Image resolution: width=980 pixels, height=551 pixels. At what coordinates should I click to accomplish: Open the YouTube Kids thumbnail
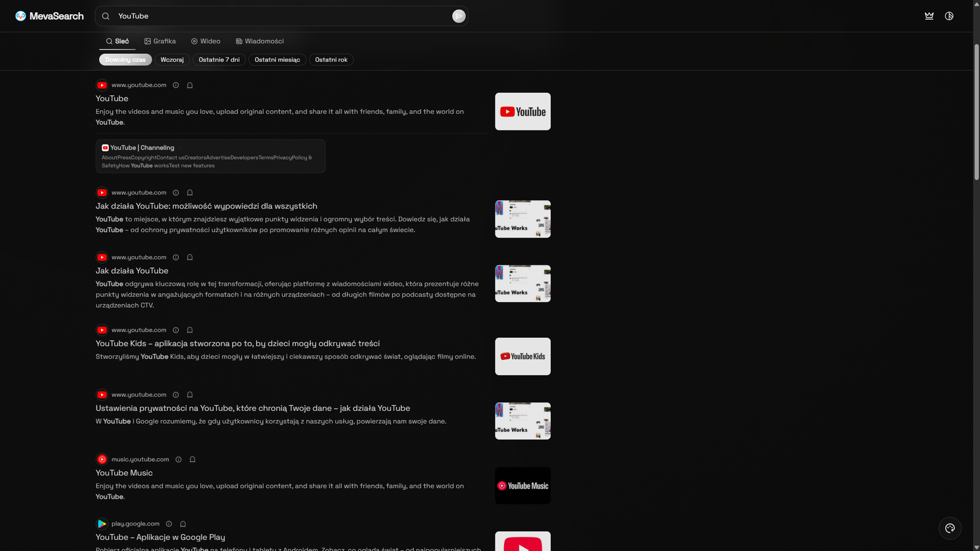[x=522, y=356]
